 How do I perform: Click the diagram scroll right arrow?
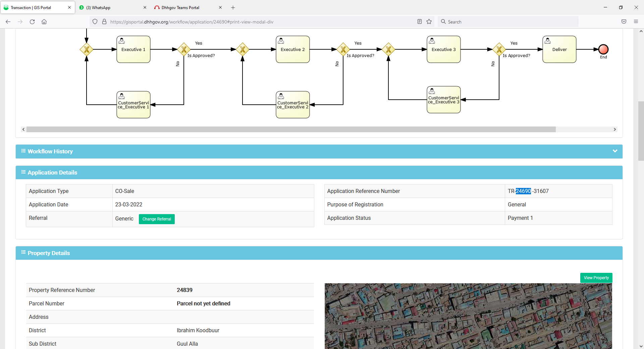[615, 129]
